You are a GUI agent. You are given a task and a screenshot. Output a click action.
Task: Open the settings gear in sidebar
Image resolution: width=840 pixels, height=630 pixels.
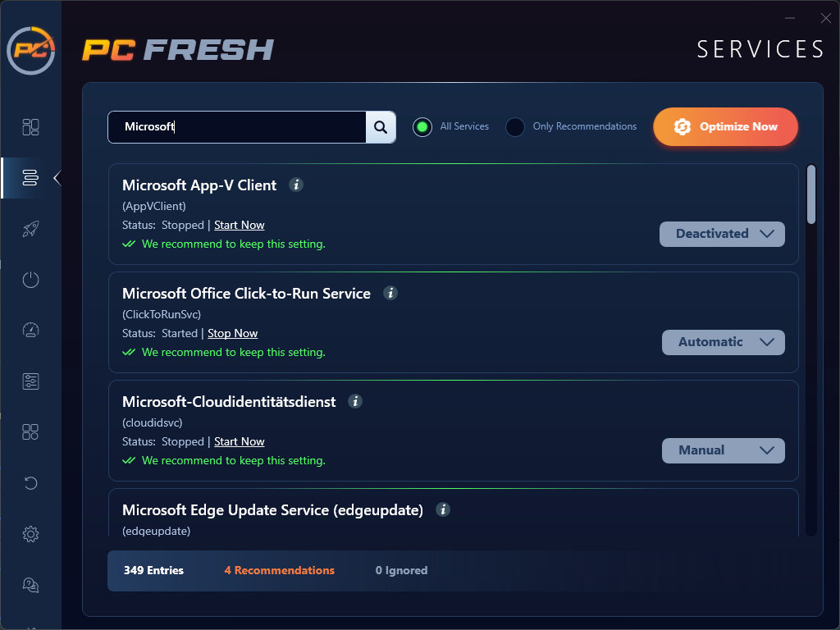[30, 534]
